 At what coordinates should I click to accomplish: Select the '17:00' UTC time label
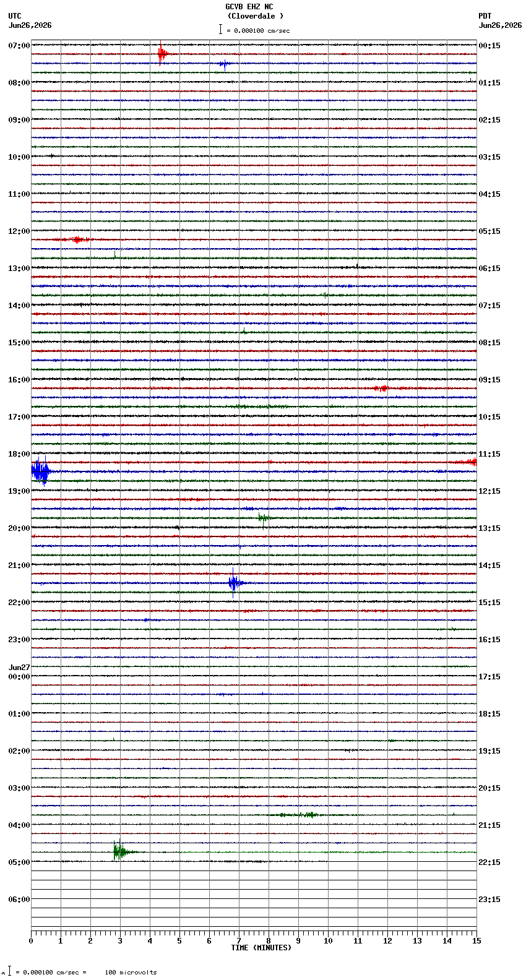[19, 417]
